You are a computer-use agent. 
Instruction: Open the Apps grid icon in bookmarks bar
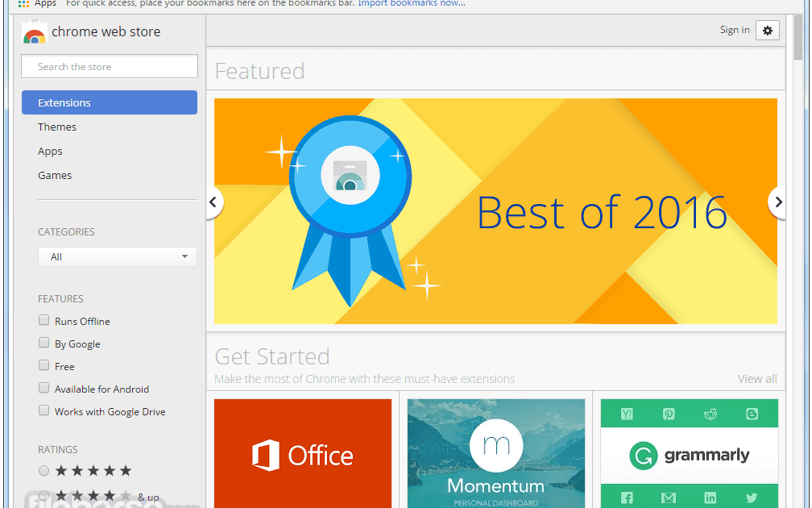pyautogui.click(x=23, y=3)
